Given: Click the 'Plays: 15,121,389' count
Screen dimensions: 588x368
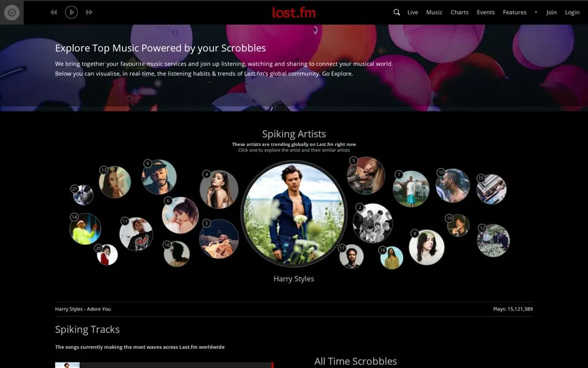Looking at the screenshot, I should coord(513,309).
